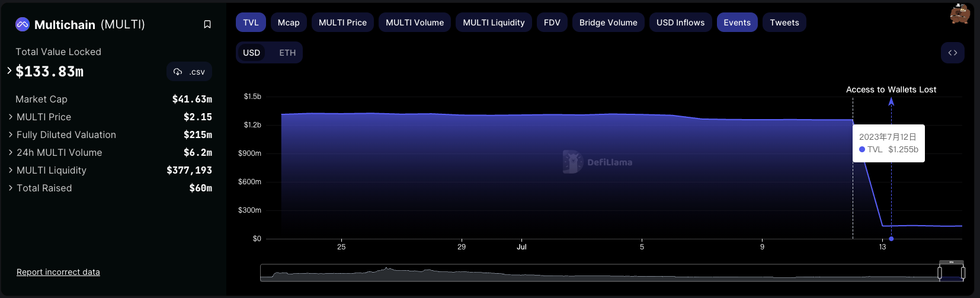This screenshot has height=298, width=980.
Task: Toggle the Tweets overlay on chart
Action: click(x=784, y=23)
